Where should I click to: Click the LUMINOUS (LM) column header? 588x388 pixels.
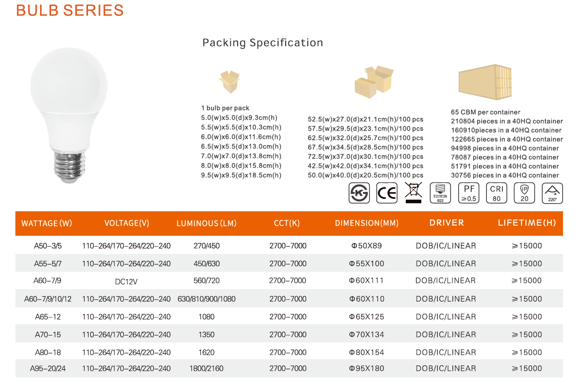(x=206, y=223)
